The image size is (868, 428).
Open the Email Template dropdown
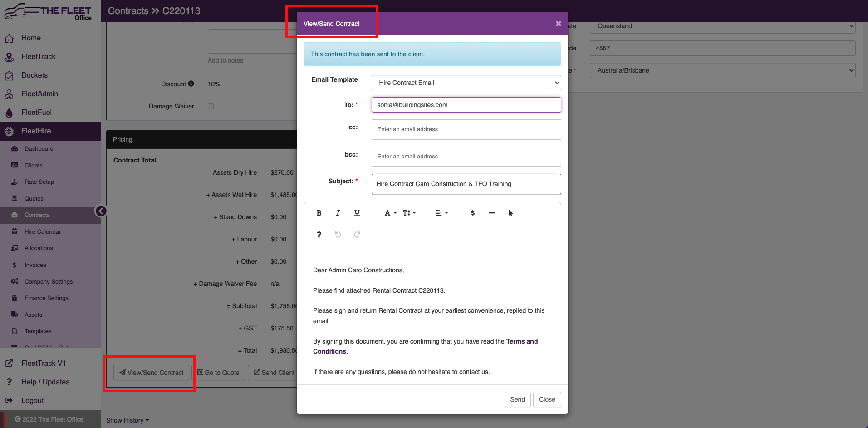point(466,83)
